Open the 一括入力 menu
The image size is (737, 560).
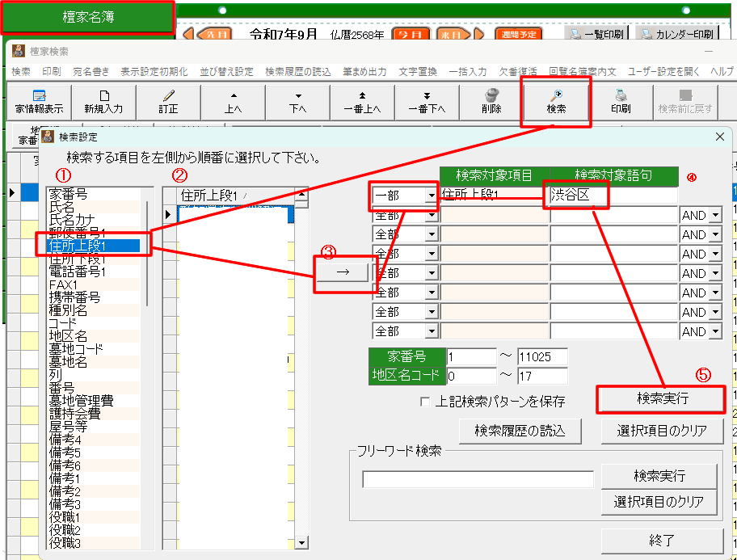click(468, 71)
